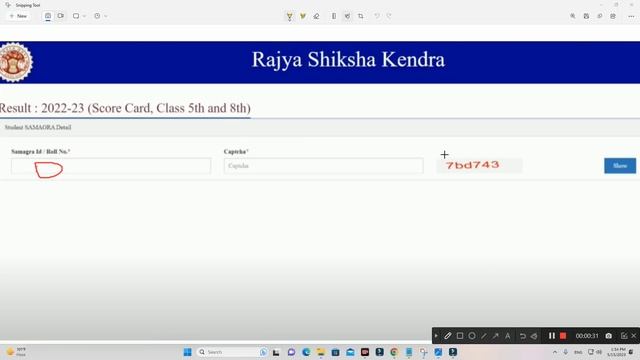The height and width of the screenshot is (360, 640).
Task: Select the eraser tool in Snipping Tool
Action: click(x=316, y=16)
